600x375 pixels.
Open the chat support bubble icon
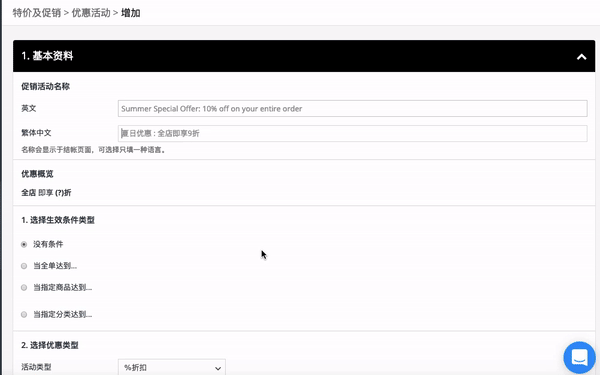point(579,357)
